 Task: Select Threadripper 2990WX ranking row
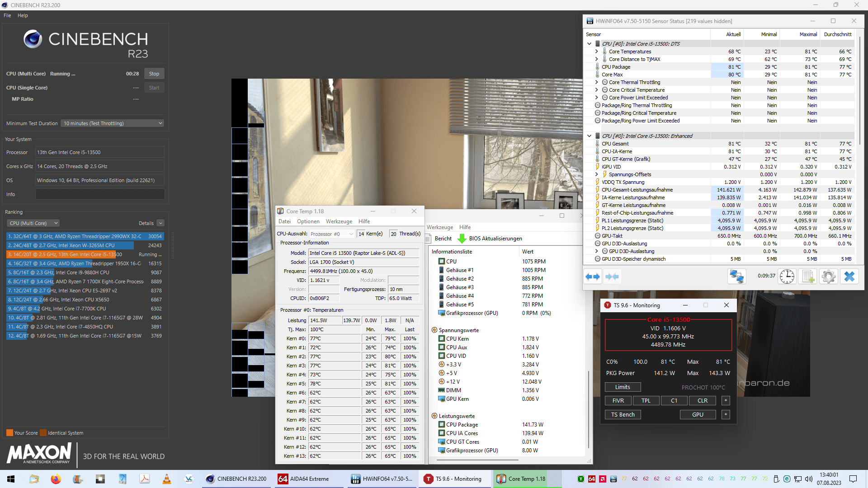(x=85, y=236)
